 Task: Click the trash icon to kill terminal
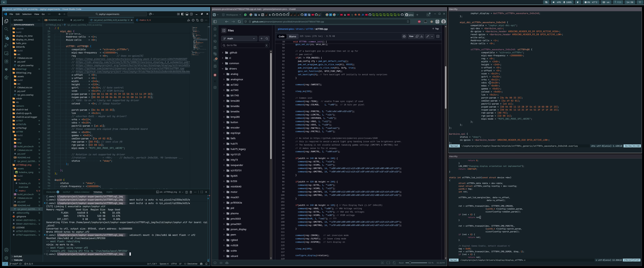[191, 192]
